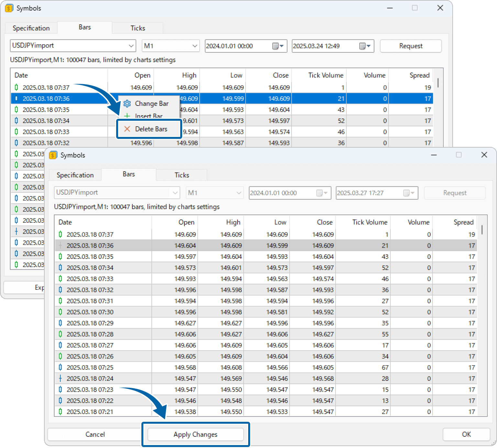Click the candle icon of row 2025.03.18 07:25 in front window
Image resolution: width=497 pixels, height=448 pixels.
[x=60, y=367]
